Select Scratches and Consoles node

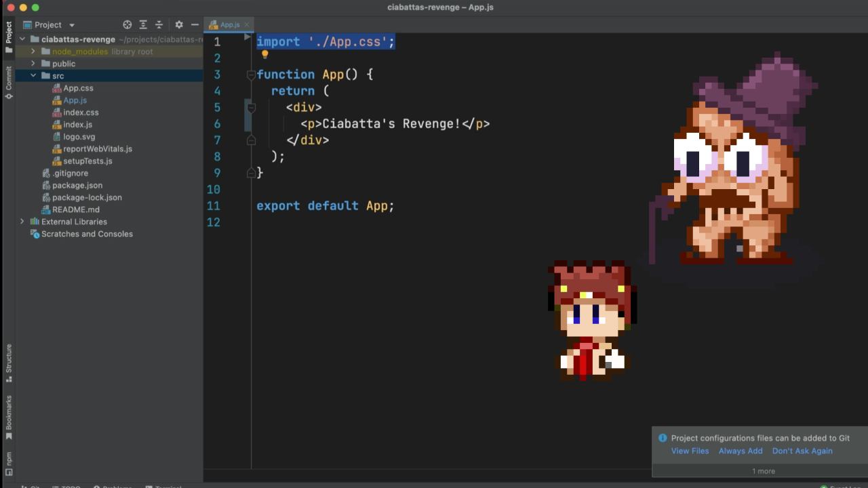pos(87,234)
